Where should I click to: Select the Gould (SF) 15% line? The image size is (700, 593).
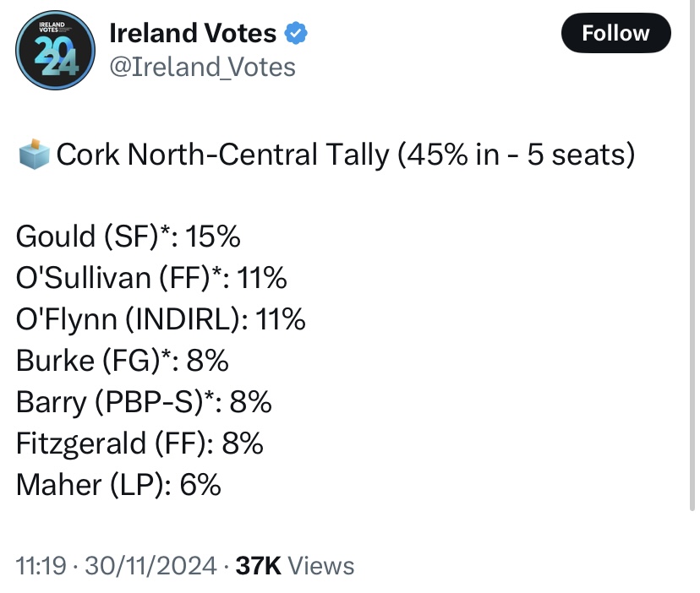(129, 237)
